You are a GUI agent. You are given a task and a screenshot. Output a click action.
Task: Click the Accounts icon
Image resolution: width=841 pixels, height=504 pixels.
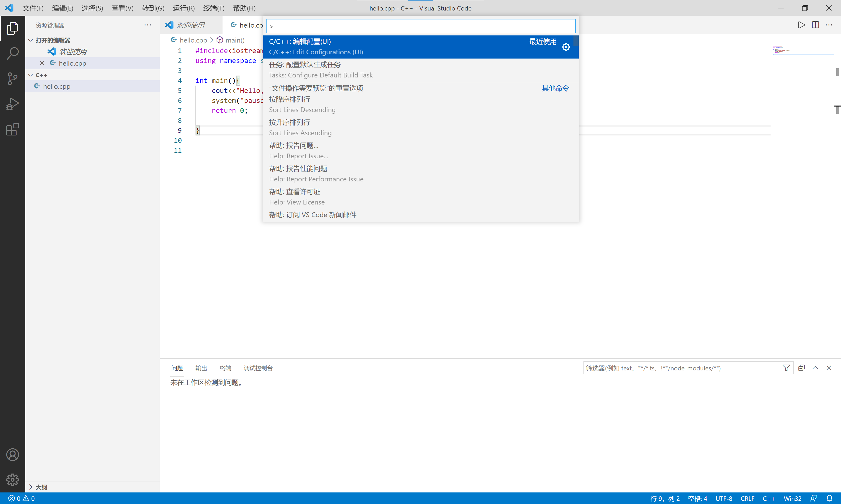(13, 454)
